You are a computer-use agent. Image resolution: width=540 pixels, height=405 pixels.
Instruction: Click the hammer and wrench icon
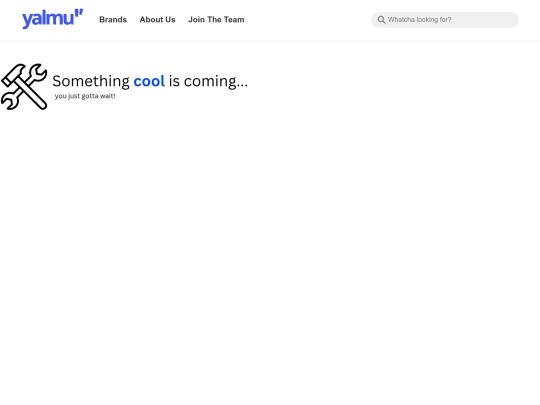point(24,87)
